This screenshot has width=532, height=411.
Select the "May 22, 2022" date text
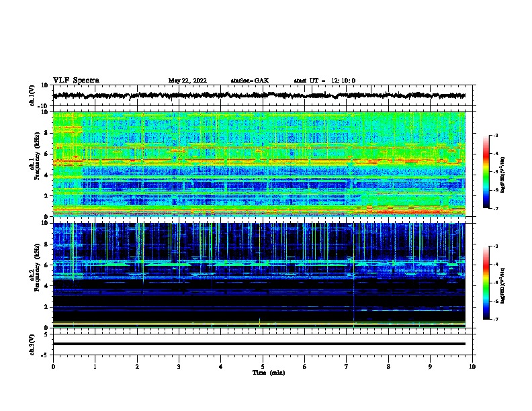point(187,81)
